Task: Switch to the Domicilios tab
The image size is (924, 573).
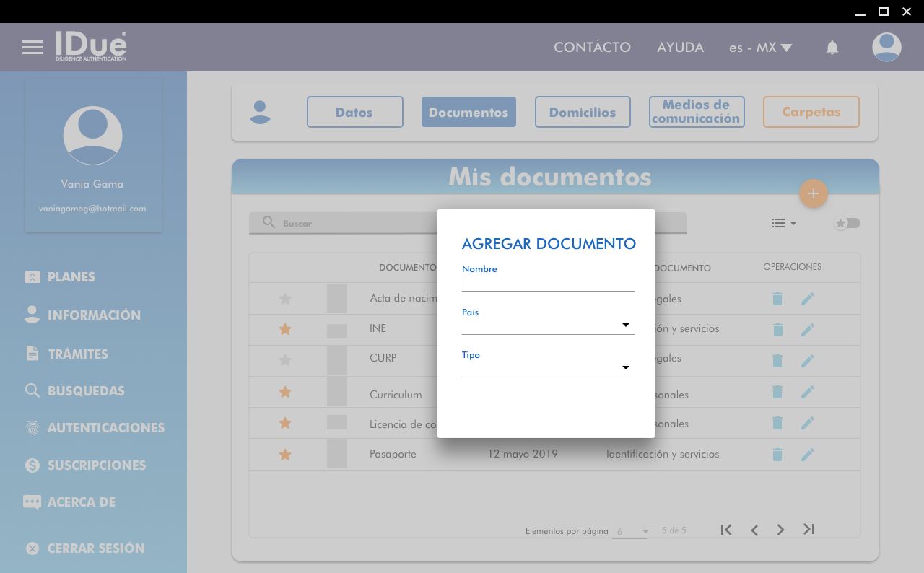Action: point(583,112)
